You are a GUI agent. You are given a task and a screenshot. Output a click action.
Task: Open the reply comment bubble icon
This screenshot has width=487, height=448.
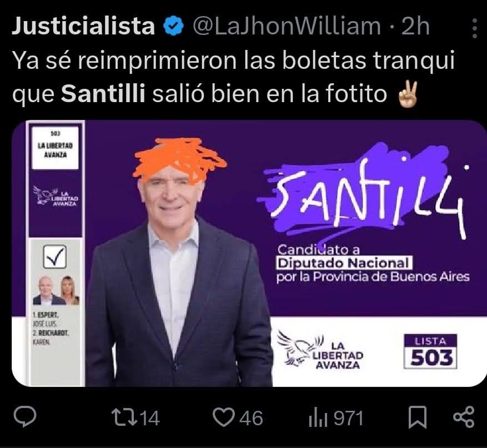25,417
